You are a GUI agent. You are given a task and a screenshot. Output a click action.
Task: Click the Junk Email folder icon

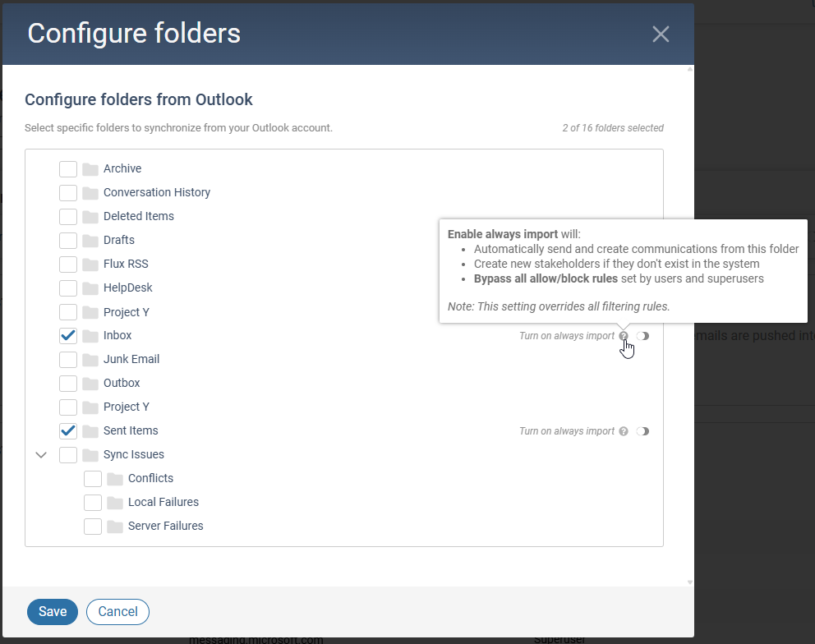coord(90,360)
